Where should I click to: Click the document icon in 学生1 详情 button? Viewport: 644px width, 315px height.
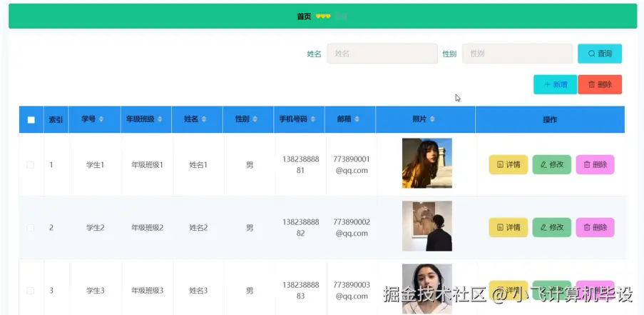pos(500,164)
